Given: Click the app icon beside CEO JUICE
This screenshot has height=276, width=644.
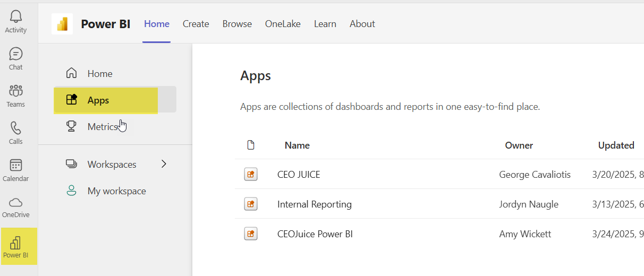Looking at the screenshot, I should click(251, 174).
